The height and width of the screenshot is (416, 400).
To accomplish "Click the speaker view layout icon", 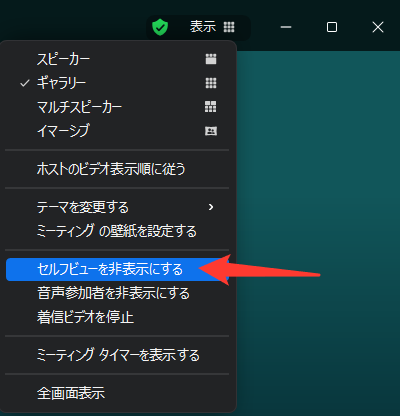I will pos(211,59).
